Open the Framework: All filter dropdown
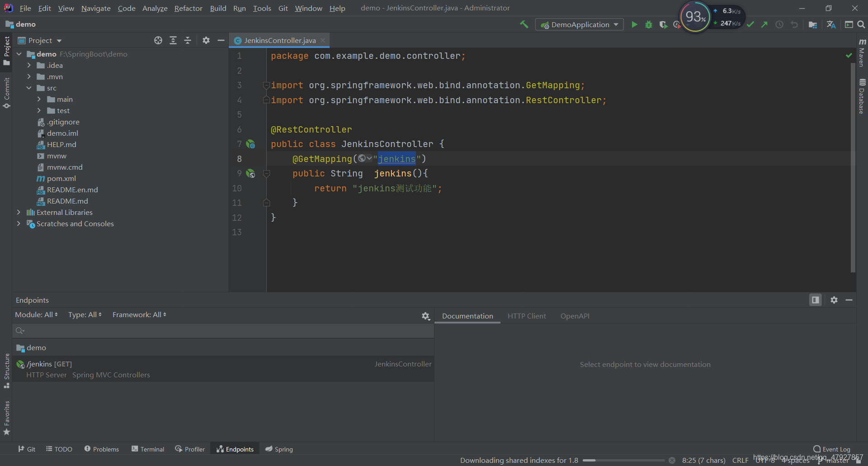The width and height of the screenshot is (868, 466). 139,315
